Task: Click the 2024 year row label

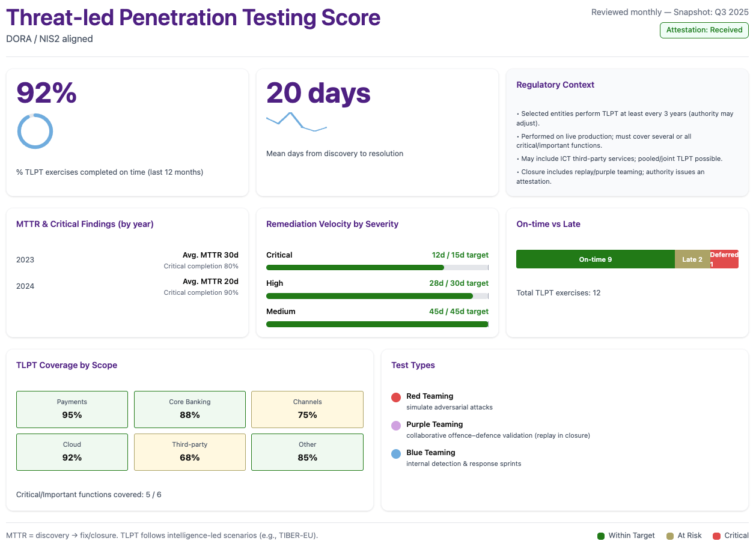Action: [x=25, y=286]
